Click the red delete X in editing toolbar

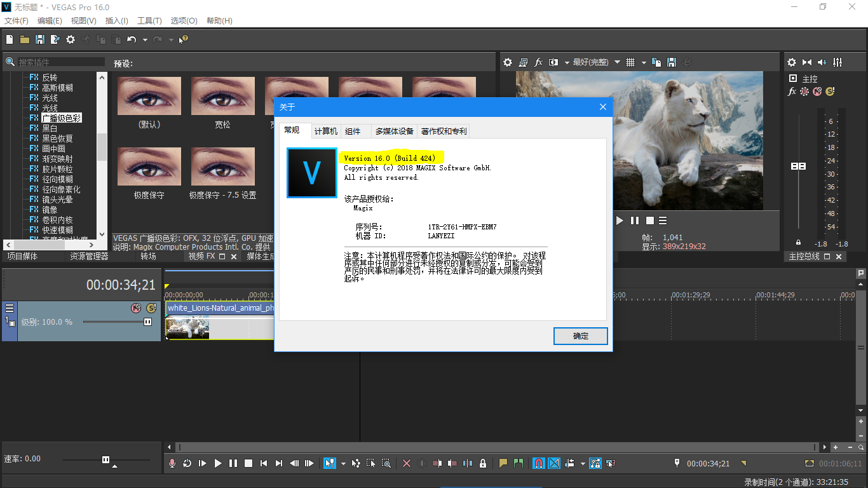407,463
